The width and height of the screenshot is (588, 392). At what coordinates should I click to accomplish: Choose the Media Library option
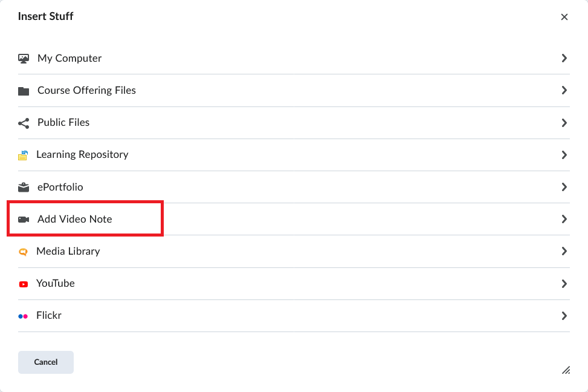68,251
